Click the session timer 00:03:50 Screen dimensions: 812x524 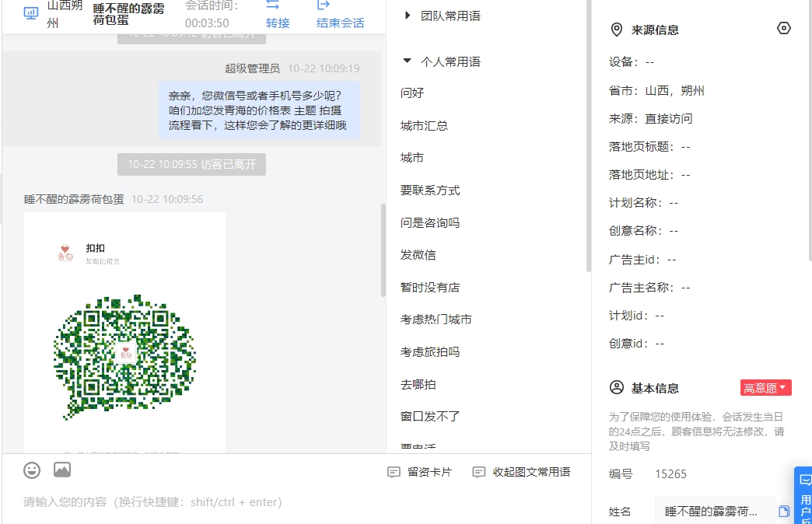point(207,23)
